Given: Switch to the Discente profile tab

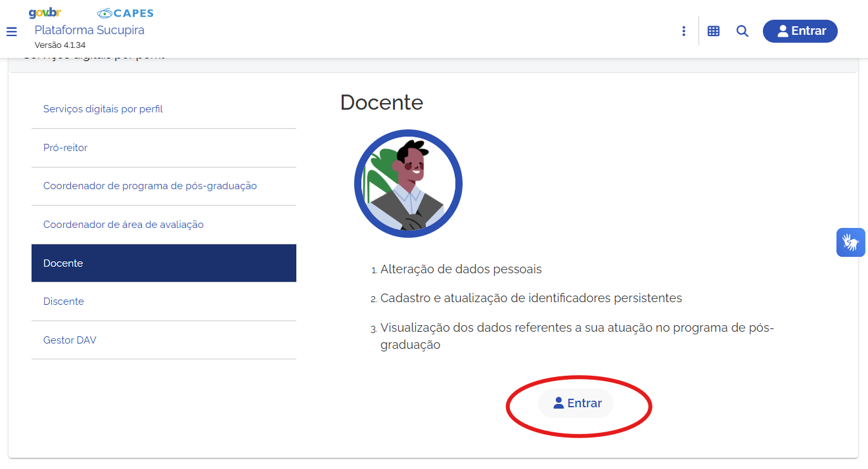Looking at the screenshot, I should point(64,301).
